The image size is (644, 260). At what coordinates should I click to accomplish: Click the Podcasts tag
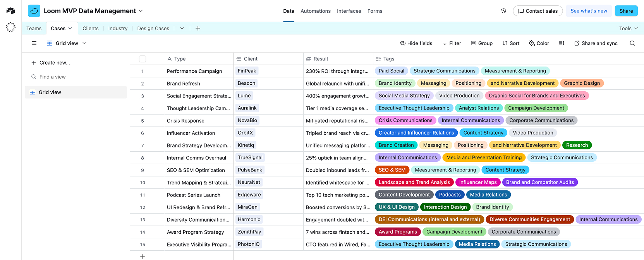coord(450,195)
